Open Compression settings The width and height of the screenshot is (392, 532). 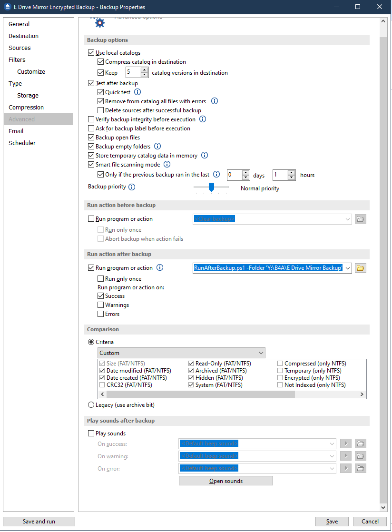click(26, 107)
